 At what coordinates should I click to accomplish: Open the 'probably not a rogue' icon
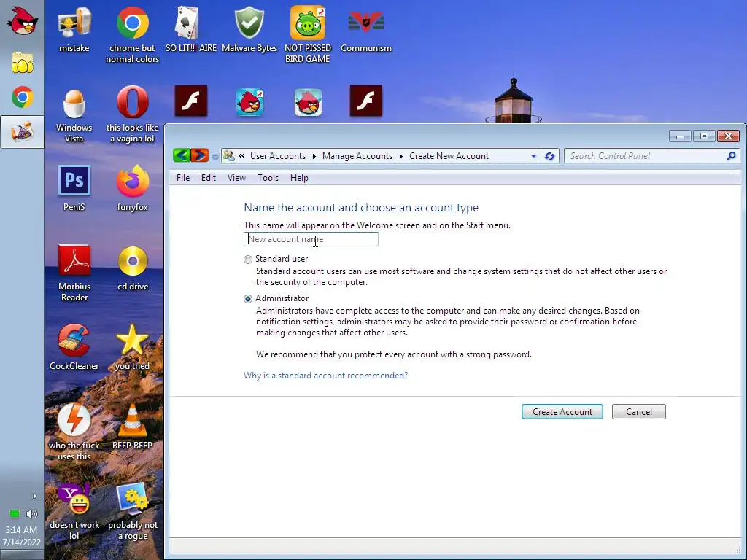133,511
